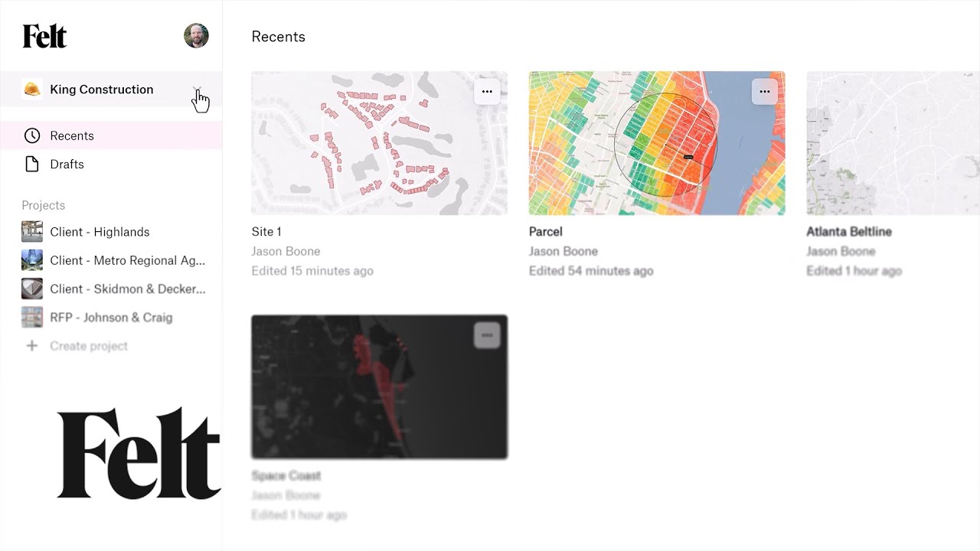The image size is (980, 551).
Task: Open the Site 1 map thumbnail
Action: tap(379, 143)
